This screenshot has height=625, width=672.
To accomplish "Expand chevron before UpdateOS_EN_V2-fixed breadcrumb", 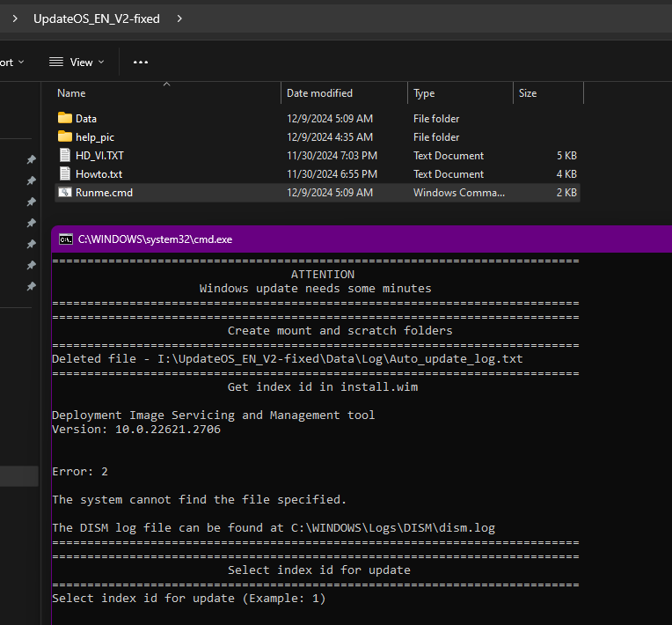I will pyautogui.click(x=15, y=18).
